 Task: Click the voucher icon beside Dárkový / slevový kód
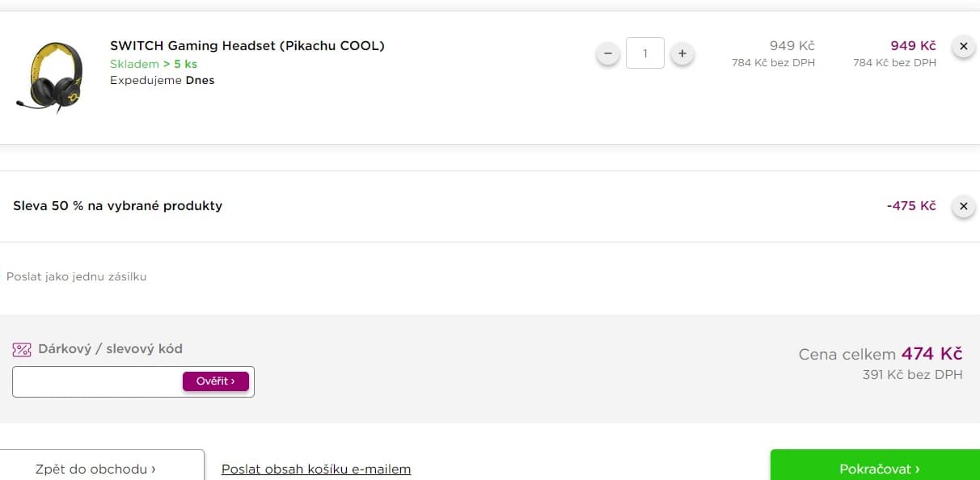point(22,350)
